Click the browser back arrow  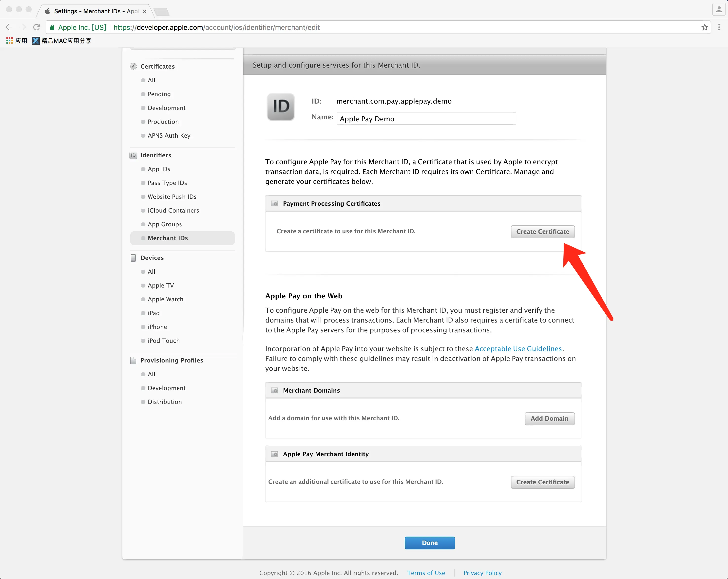[9, 27]
